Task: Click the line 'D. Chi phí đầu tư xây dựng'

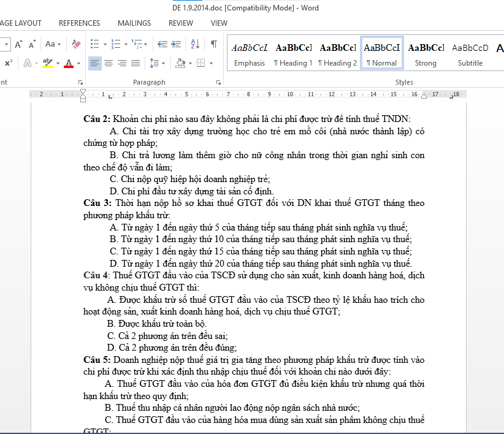Action: pyautogui.click(x=191, y=191)
